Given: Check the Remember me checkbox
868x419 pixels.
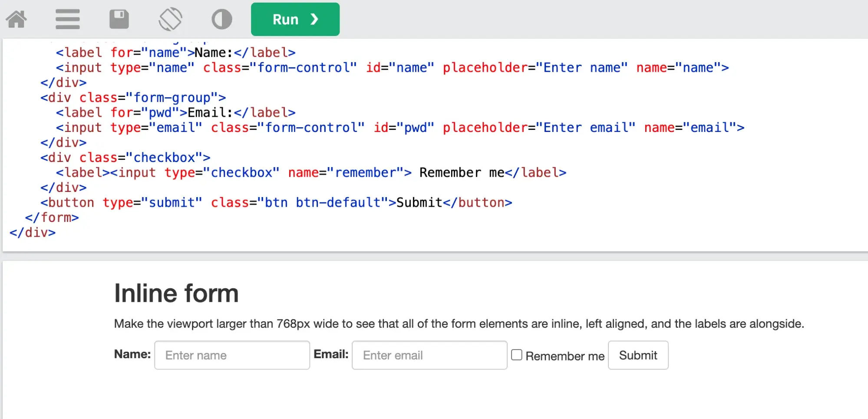Looking at the screenshot, I should click(x=516, y=355).
